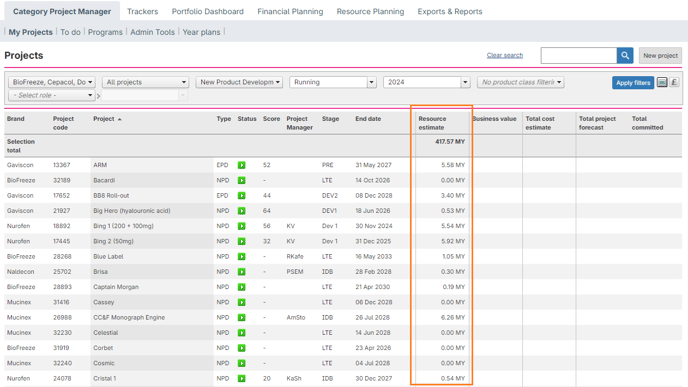Click the search magnifier button

625,56
